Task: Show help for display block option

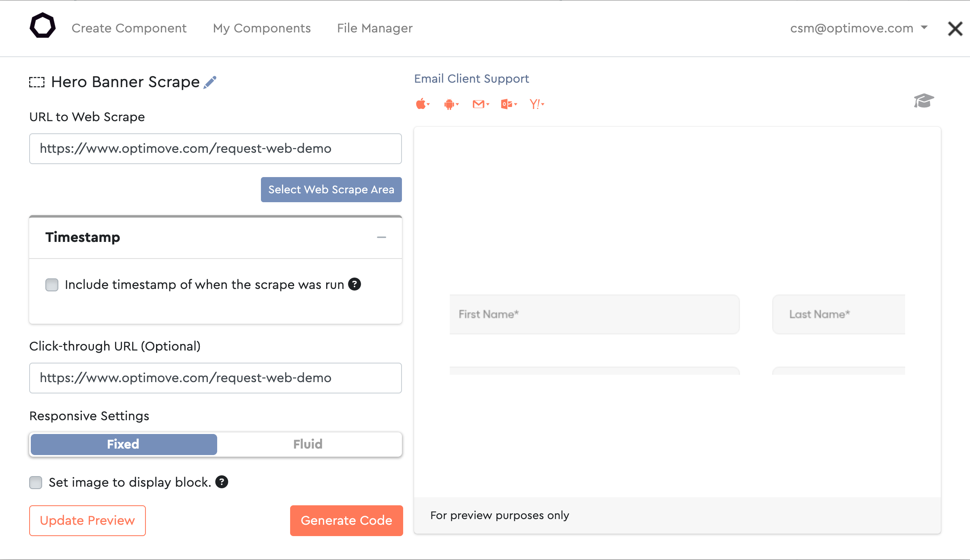Action: (222, 482)
